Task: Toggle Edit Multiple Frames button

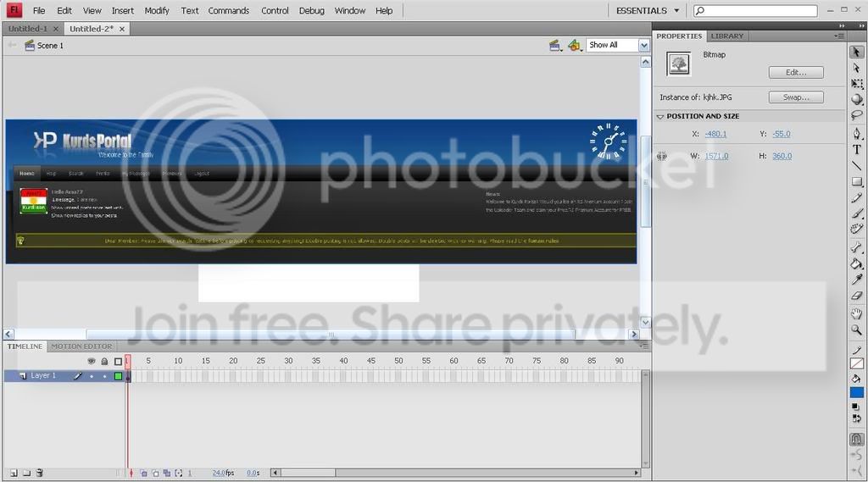Action: [167, 474]
